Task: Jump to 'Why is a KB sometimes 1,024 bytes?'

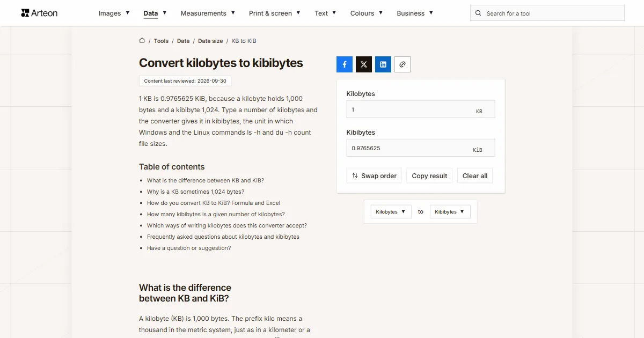Action: coord(195,192)
